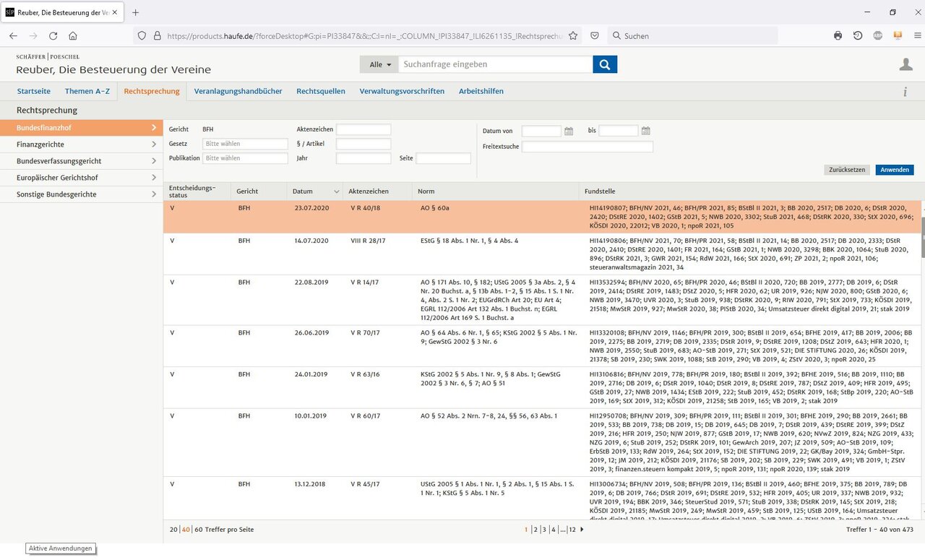Open calendar picker for the bis date

point(646,131)
